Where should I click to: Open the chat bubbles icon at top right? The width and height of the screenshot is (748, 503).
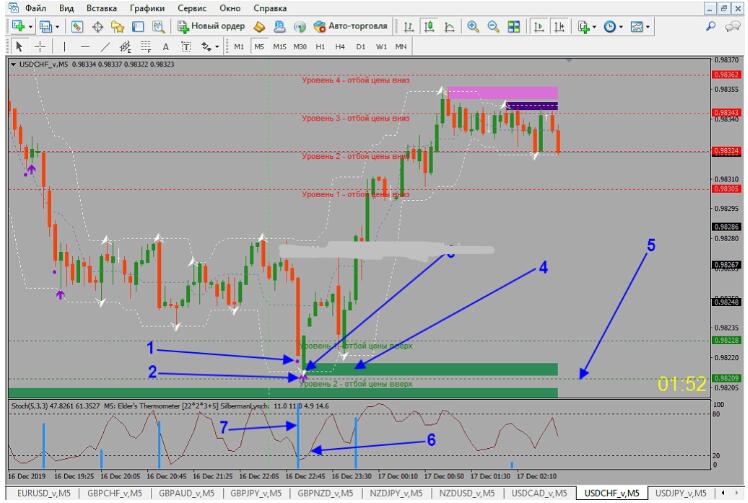[x=732, y=27]
